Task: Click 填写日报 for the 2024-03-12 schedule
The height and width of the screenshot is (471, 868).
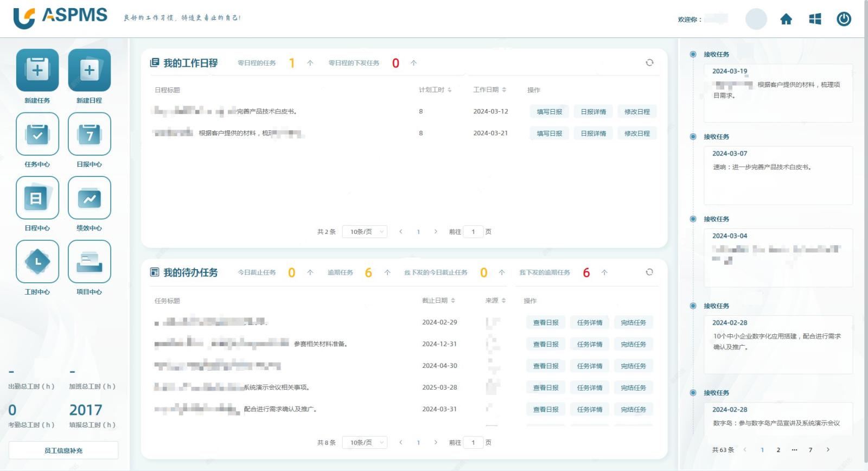Action: tap(549, 112)
